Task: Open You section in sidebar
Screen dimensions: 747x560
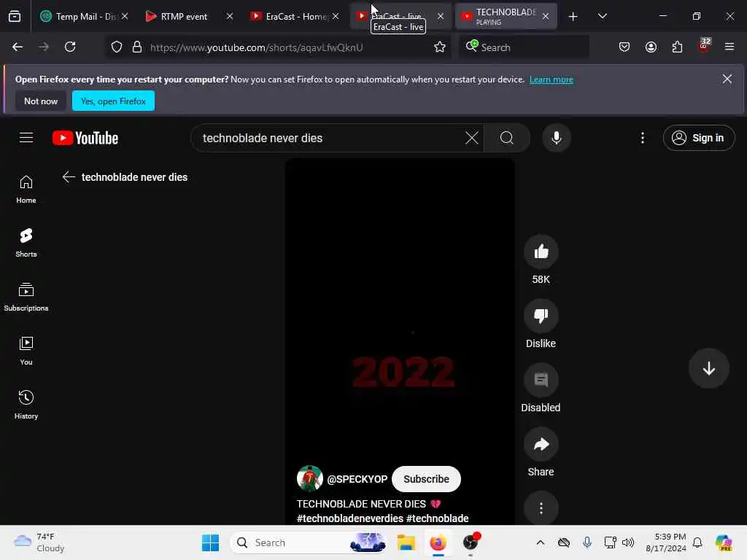Action: tap(26, 351)
